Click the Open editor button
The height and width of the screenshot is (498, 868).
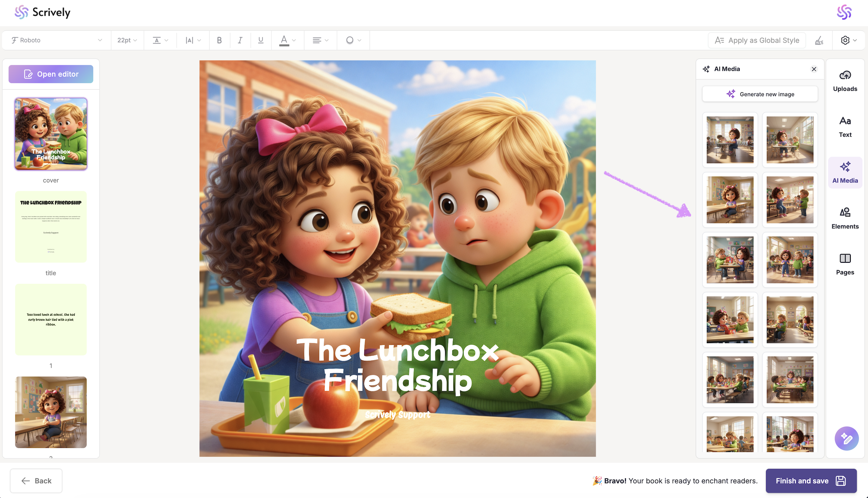click(x=51, y=74)
